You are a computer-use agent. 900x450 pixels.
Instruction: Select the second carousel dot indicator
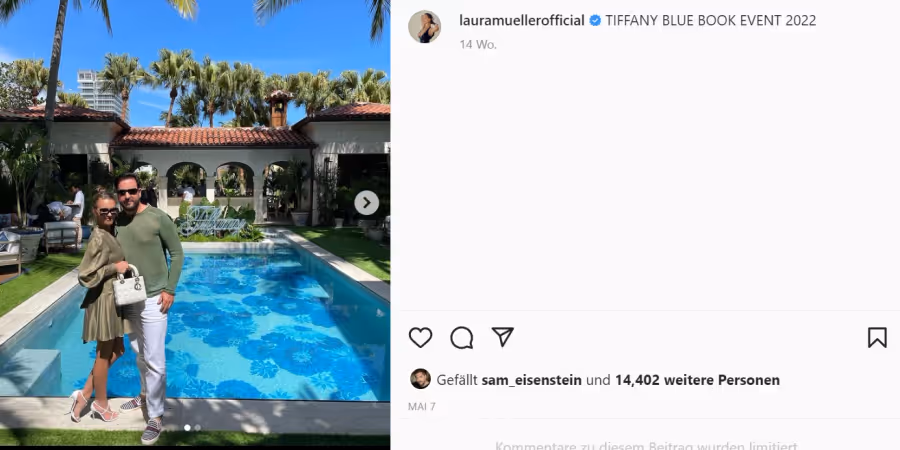[197, 428]
